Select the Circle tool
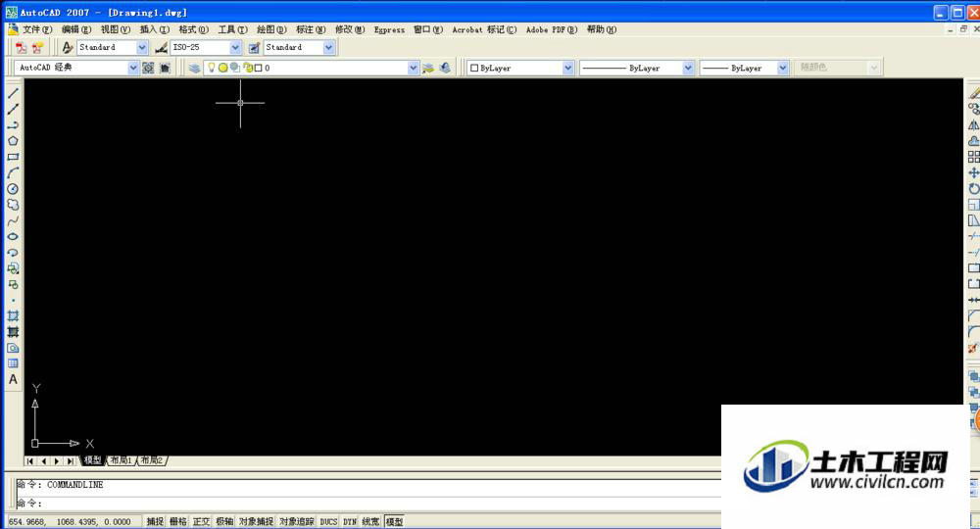Screen dimensions: 980x529 pyautogui.click(x=13, y=189)
